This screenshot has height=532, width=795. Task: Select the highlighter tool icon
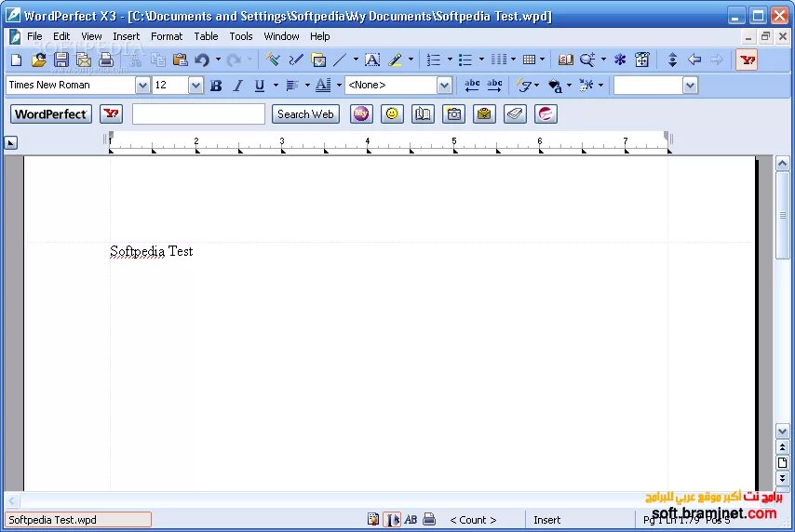pyautogui.click(x=395, y=60)
